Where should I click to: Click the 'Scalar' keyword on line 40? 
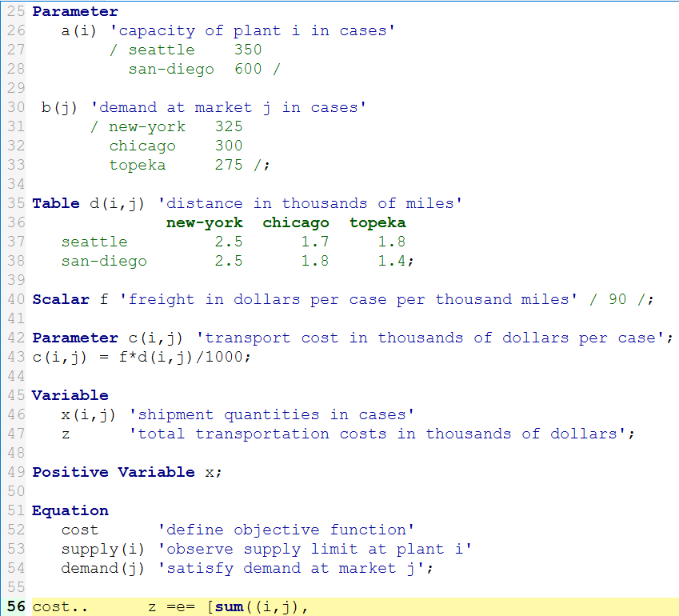[x=60, y=299]
